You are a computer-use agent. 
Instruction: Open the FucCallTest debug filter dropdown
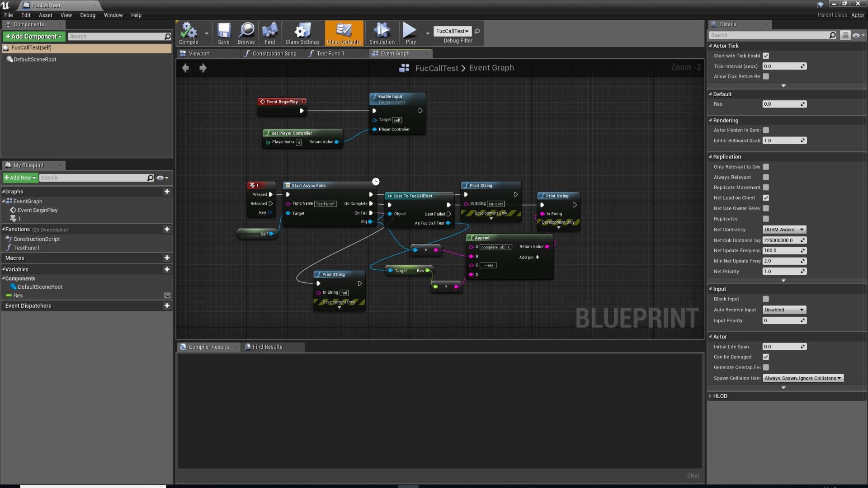[x=452, y=31]
